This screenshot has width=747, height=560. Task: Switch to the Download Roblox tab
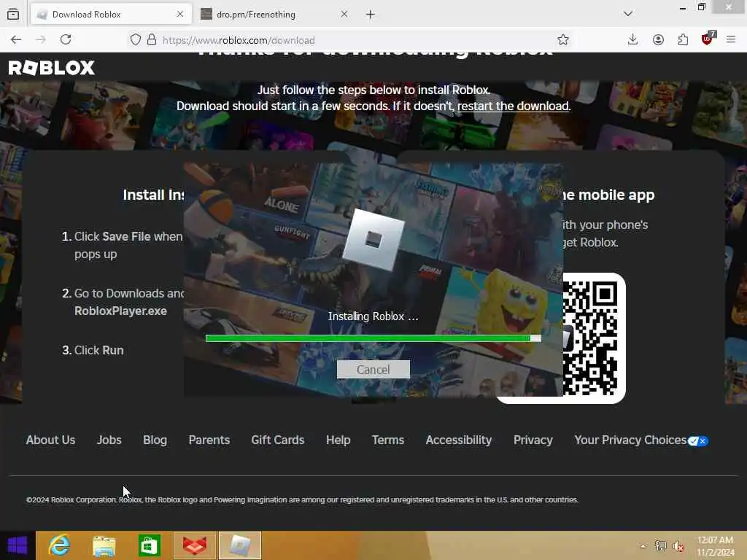point(111,15)
